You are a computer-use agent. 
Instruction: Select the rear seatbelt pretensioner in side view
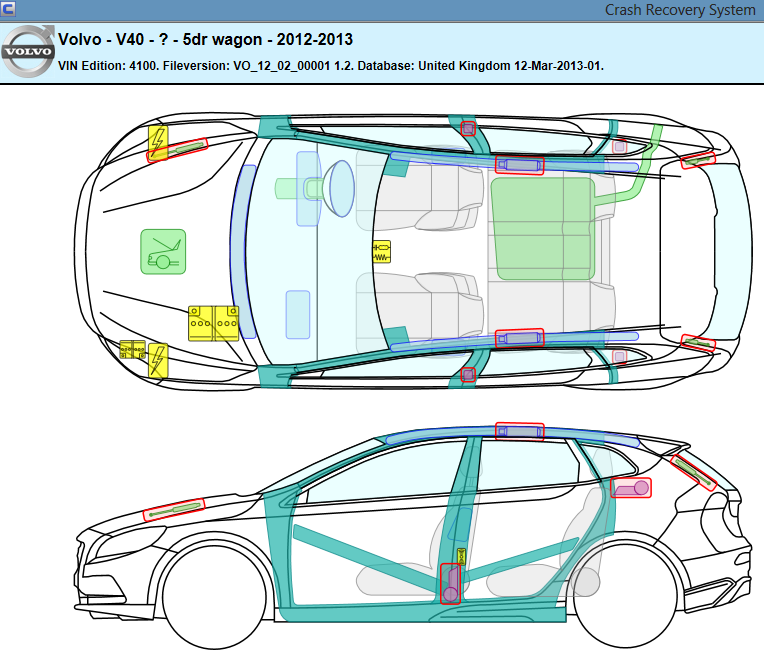631,487
